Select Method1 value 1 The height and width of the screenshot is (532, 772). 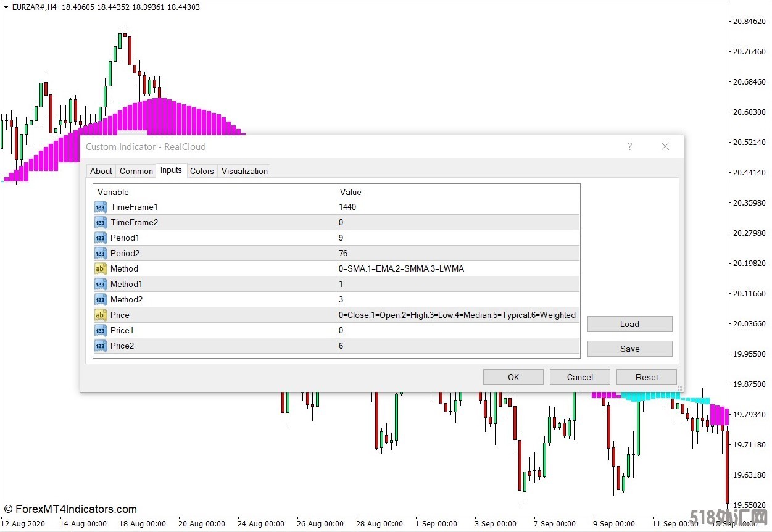(x=458, y=284)
